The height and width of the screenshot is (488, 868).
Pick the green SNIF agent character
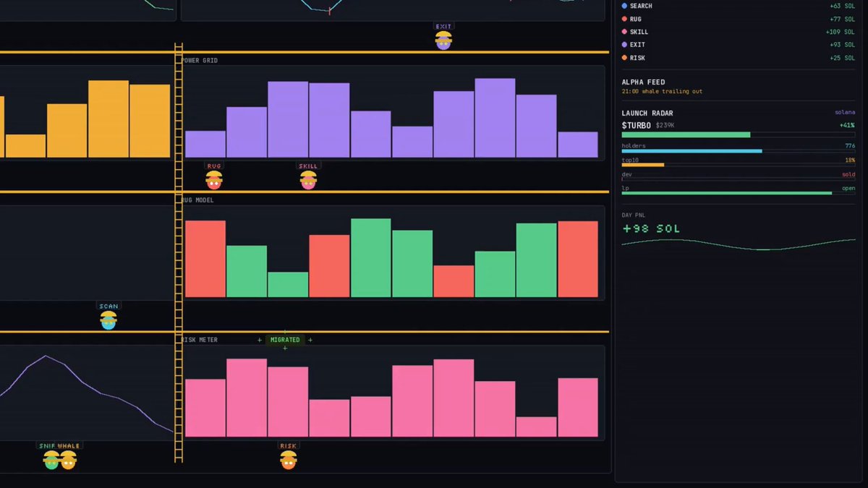pyautogui.click(x=51, y=460)
